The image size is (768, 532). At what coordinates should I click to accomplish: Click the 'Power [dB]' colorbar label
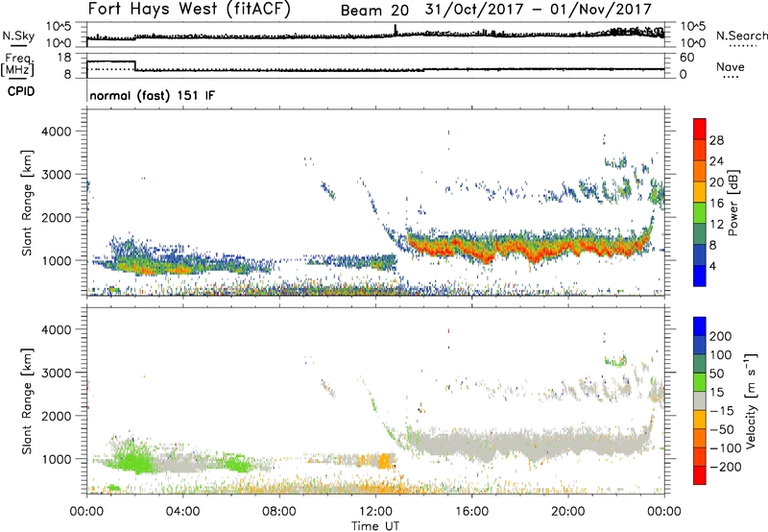733,203
